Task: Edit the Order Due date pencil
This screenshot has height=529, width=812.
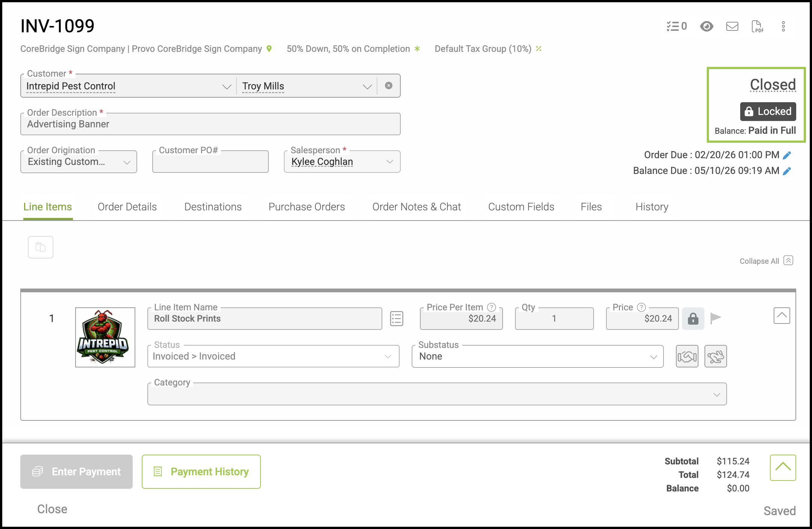Action: point(787,155)
